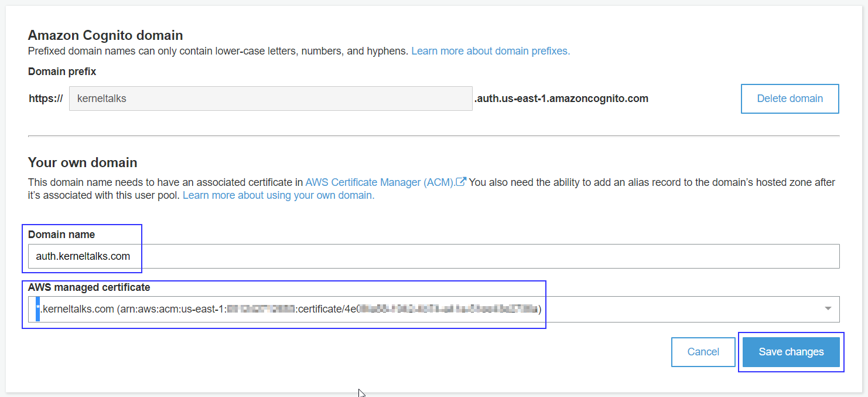Image resolution: width=868 pixels, height=397 pixels.
Task: Open 'Learn more about domain prefixes' link
Action: [x=491, y=51]
